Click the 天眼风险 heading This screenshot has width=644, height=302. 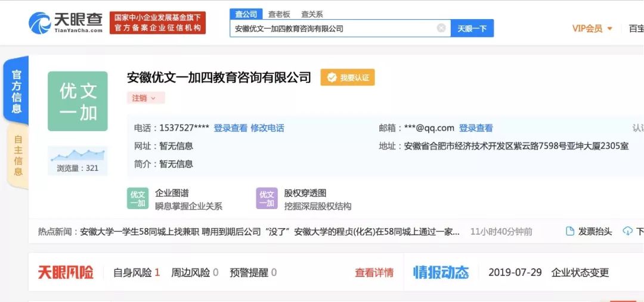coord(66,272)
